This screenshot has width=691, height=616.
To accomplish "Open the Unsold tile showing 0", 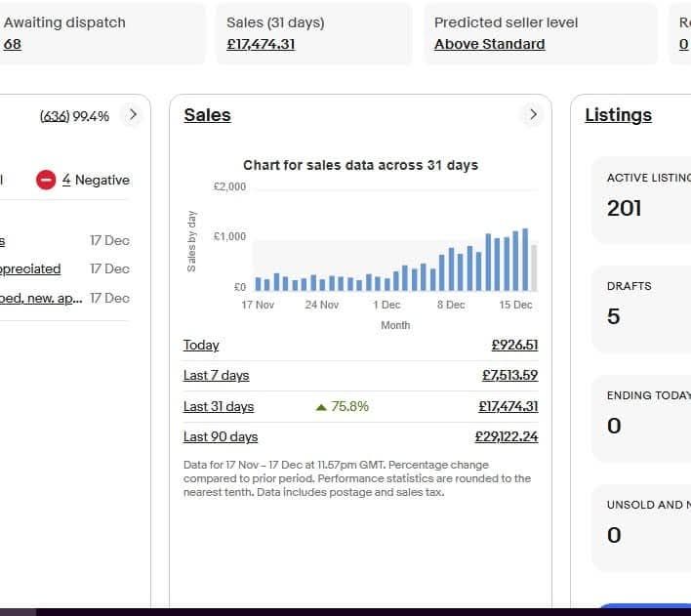I will [x=641, y=528].
